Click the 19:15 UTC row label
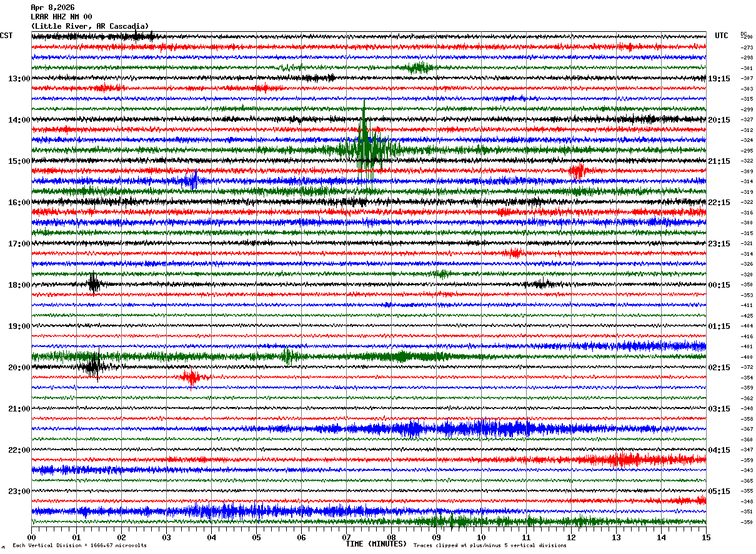 pyautogui.click(x=719, y=79)
